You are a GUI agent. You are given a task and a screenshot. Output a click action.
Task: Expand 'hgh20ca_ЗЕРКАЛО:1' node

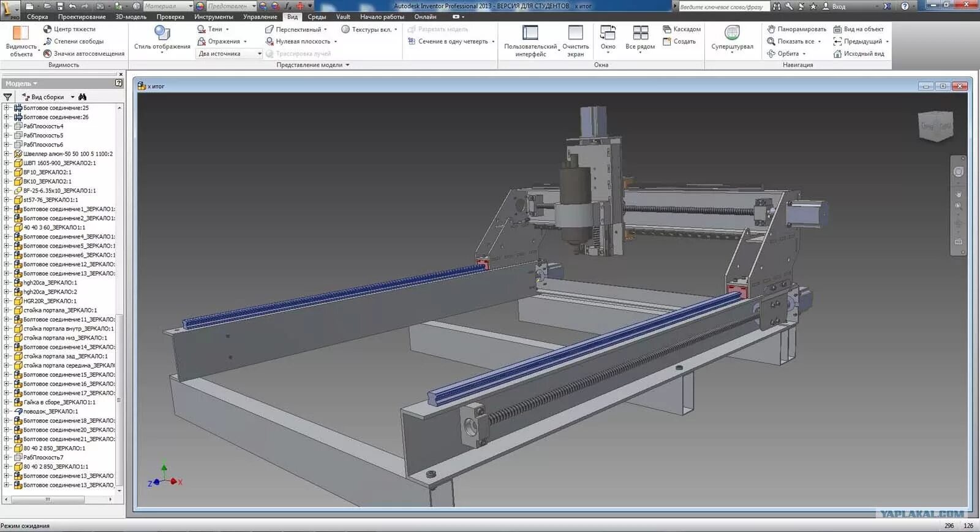click(x=6, y=283)
